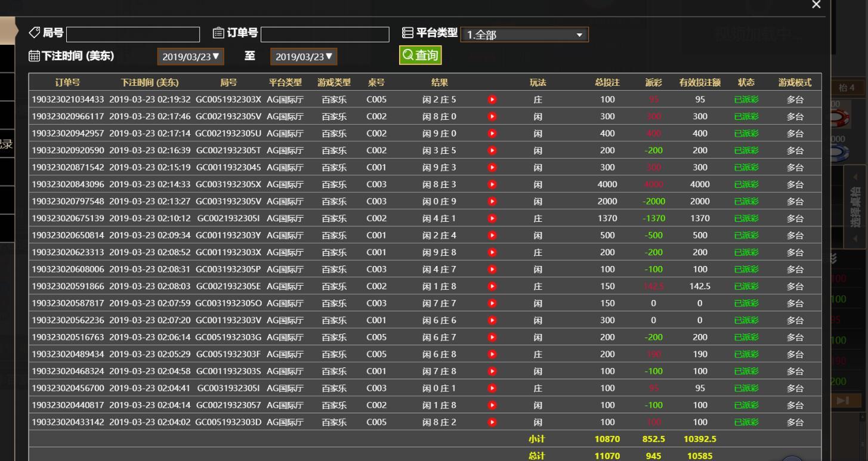Play video replay for order 190323020675139
This screenshot has height=461, width=868.
coord(492,218)
